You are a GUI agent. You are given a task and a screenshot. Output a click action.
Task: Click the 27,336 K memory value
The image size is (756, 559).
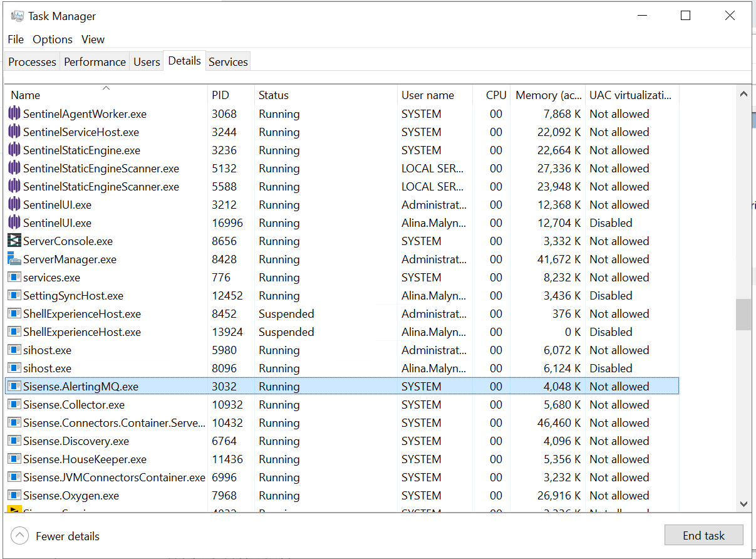click(x=559, y=169)
